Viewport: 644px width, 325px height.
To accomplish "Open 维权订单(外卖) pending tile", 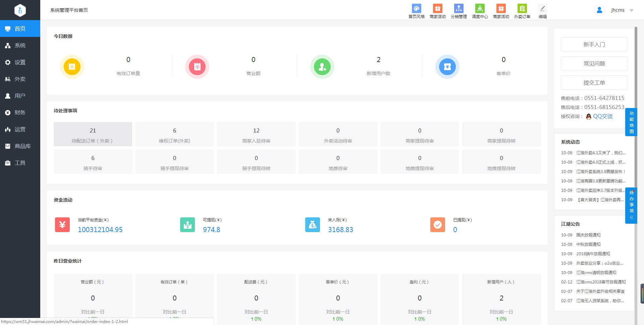I will [x=174, y=134].
